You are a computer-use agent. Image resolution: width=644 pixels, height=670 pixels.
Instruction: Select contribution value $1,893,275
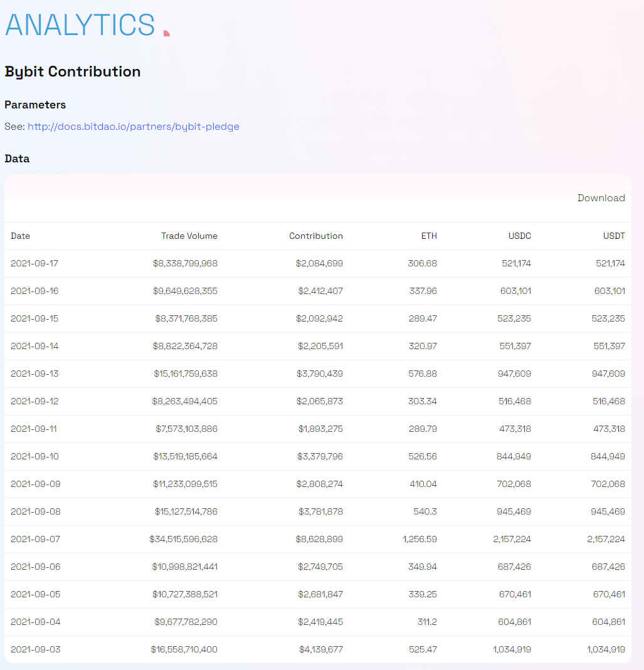[320, 429]
